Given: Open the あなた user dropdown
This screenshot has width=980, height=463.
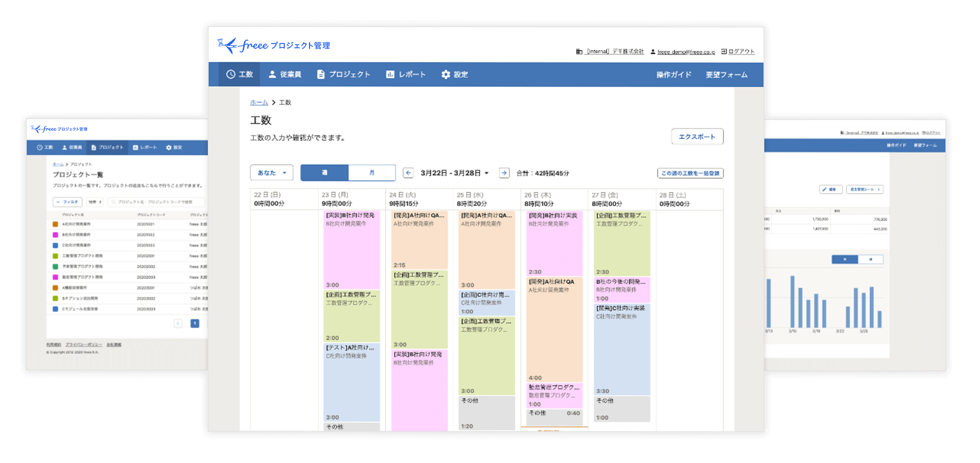Looking at the screenshot, I should (x=272, y=173).
